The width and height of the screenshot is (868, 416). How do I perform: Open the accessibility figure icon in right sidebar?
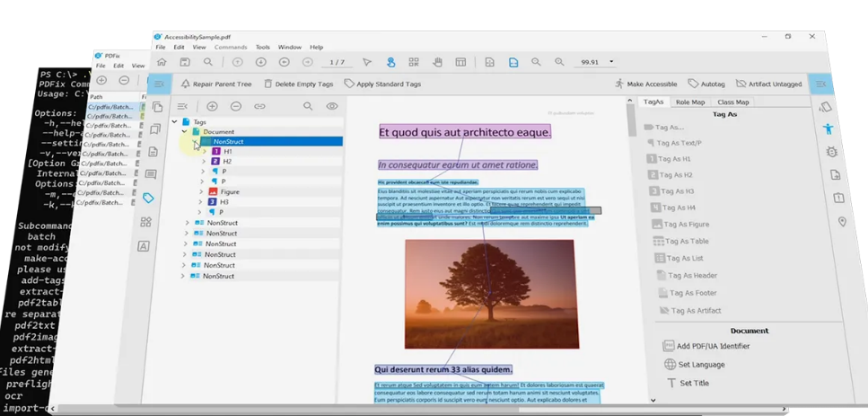(829, 128)
